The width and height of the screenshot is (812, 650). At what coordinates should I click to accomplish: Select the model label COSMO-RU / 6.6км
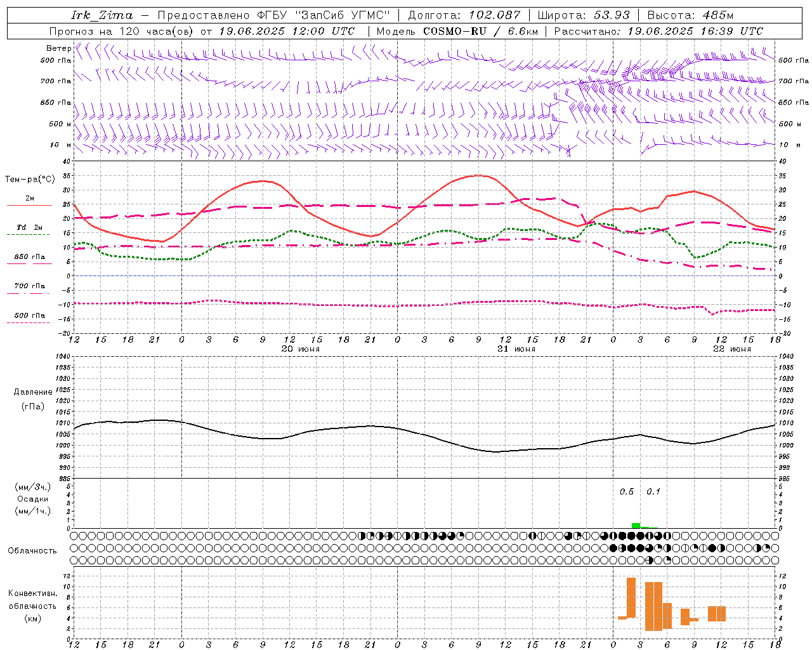[x=480, y=31]
